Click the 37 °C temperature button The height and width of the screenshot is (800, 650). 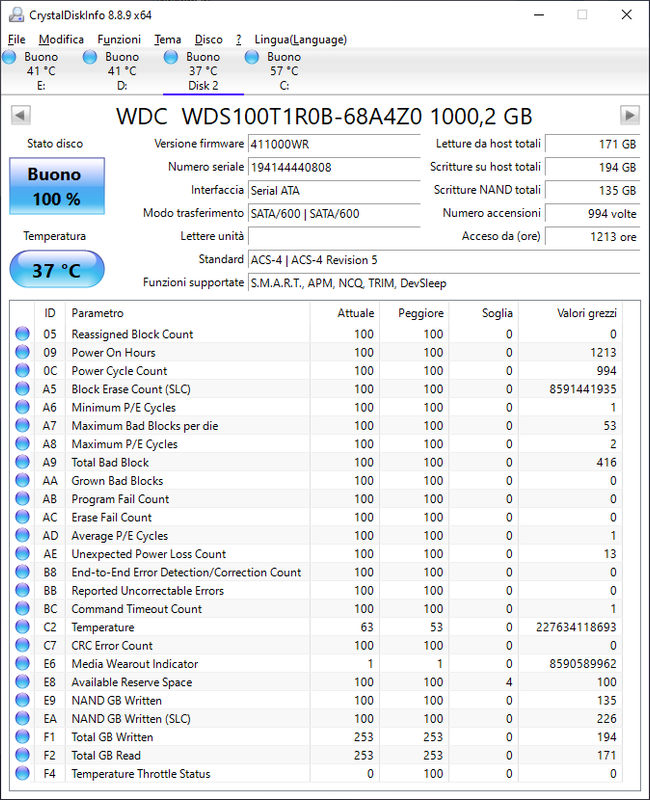click(57, 269)
